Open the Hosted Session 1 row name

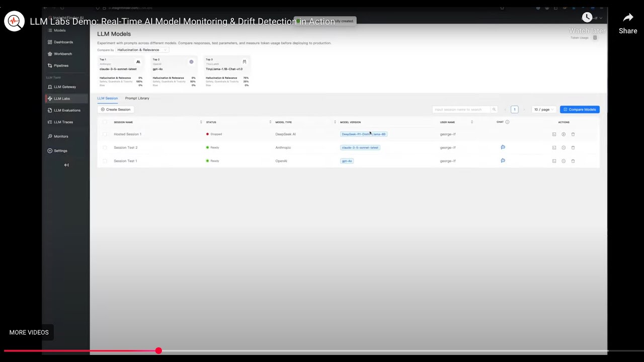click(x=127, y=134)
